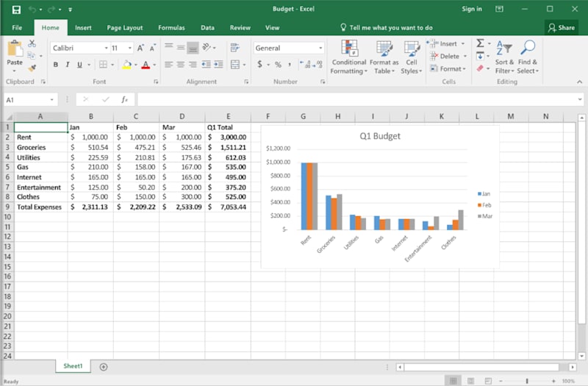Toggle Align Right horizontal alignment
Image resolution: width=588 pixels, height=386 pixels.
(x=193, y=65)
